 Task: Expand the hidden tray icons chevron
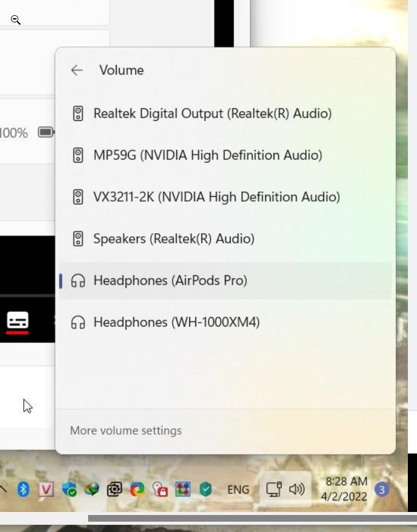pyautogui.click(x=4, y=489)
